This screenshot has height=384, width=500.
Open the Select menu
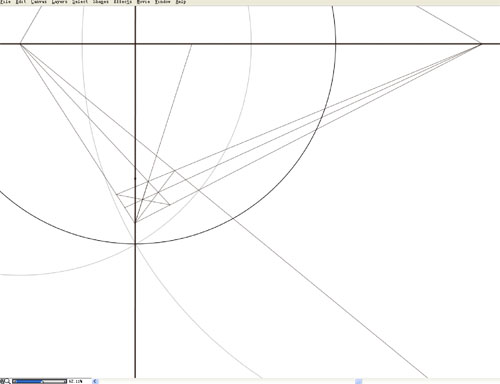(x=80, y=2)
